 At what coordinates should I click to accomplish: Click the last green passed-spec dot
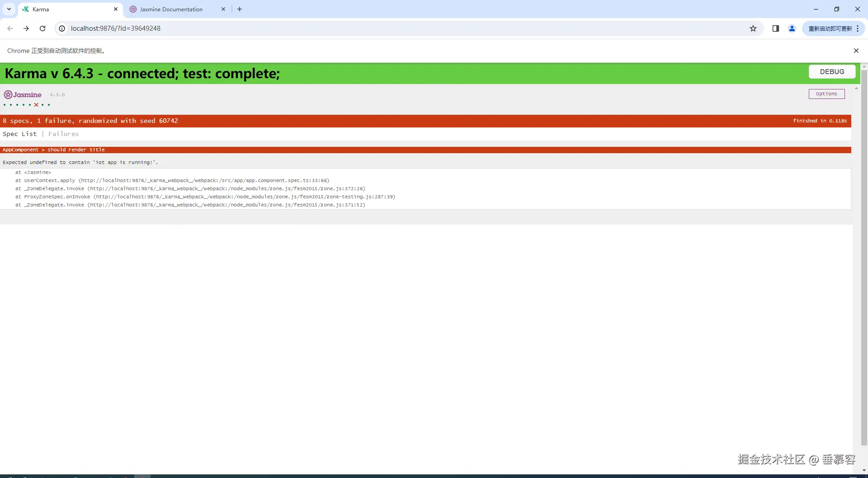tap(49, 105)
